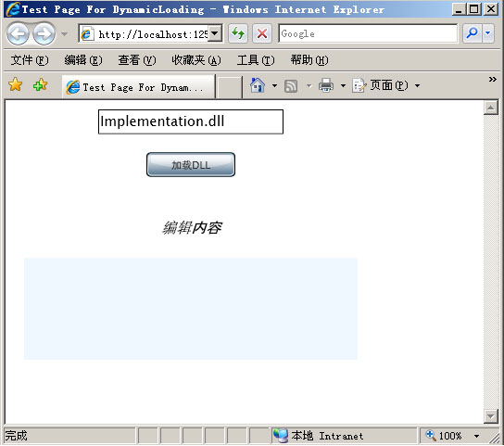Open search provider options dropdown

click(x=488, y=33)
